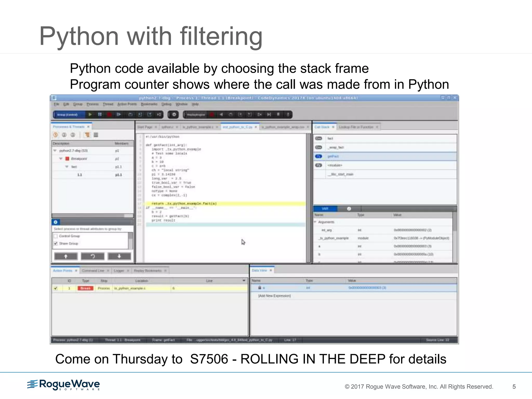The width and height of the screenshot is (532, 399).
Task: Select the getFact frame in Call Stack
Action: [x=385, y=156]
